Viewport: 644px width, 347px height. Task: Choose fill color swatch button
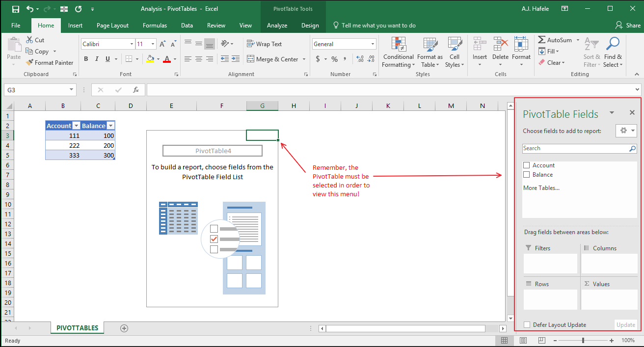click(150, 59)
